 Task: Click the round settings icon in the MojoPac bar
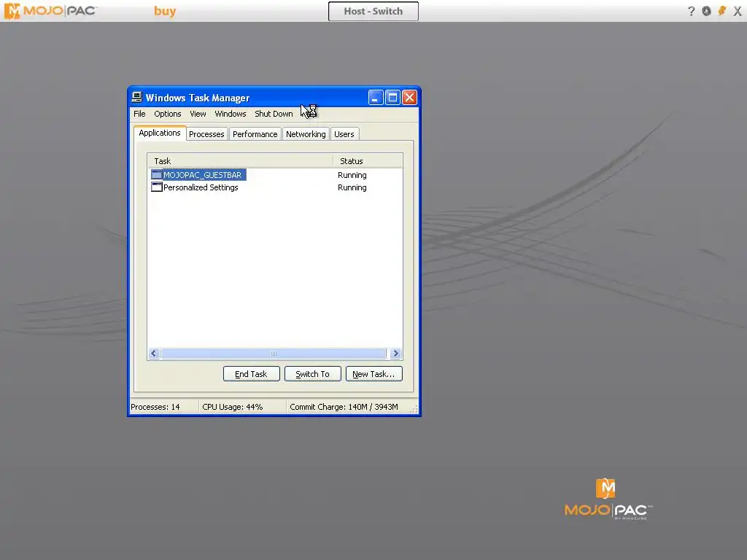click(706, 11)
